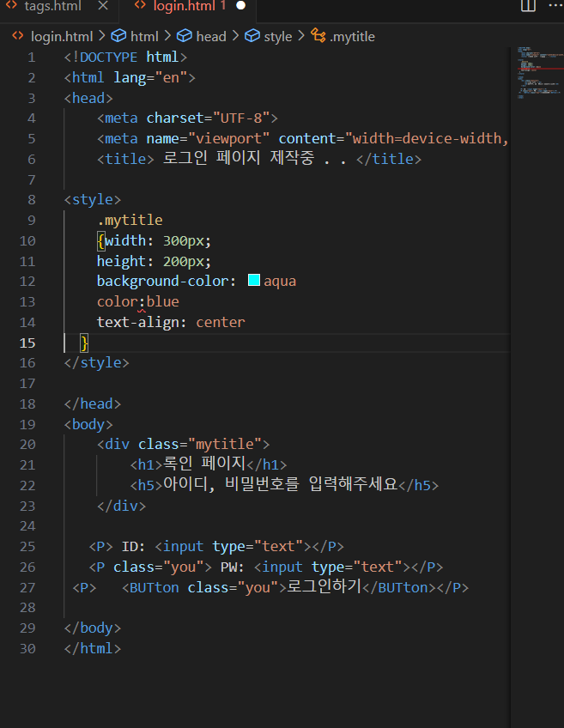564x728 pixels.
Task: Expand chevron after style breadcrumb
Action: point(301,36)
